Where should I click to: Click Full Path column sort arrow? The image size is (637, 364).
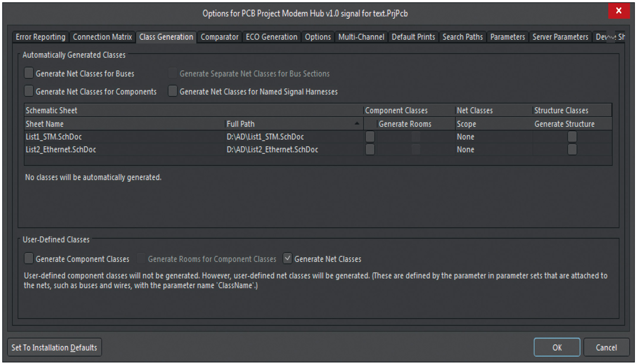click(x=357, y=124)
